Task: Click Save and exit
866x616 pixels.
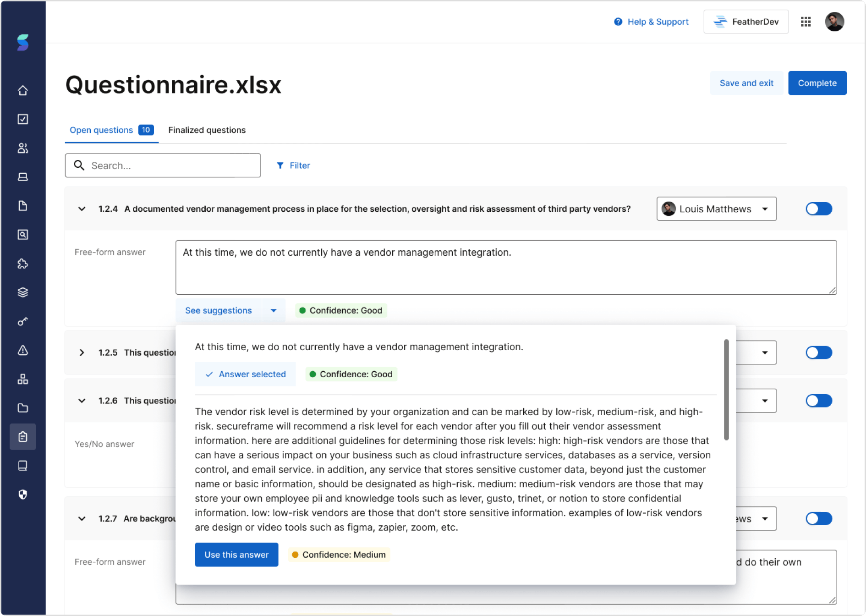Action: [x=746, y=83]
